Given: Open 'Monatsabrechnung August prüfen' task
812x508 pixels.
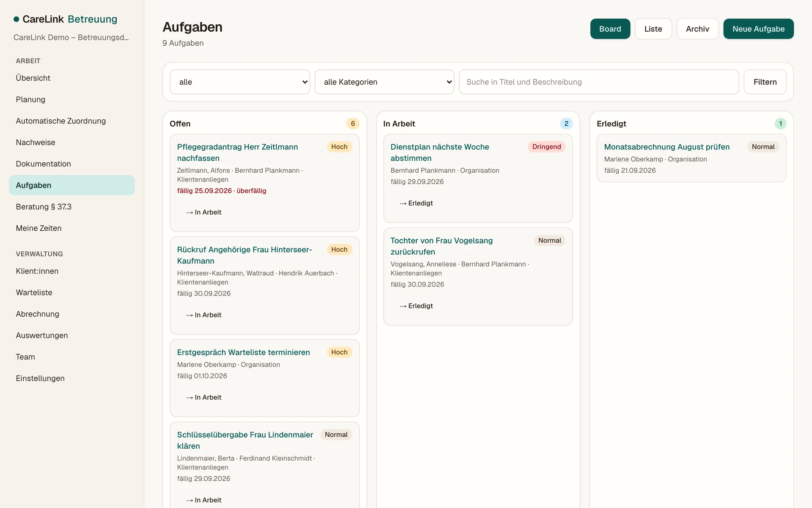Looking at the screenshot, I should click(x=667, y=147).
